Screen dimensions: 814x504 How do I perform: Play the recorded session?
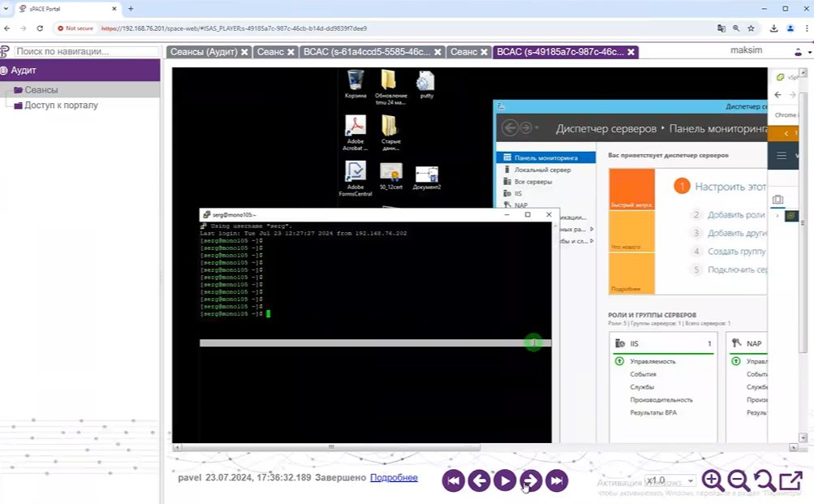(505, 480)
